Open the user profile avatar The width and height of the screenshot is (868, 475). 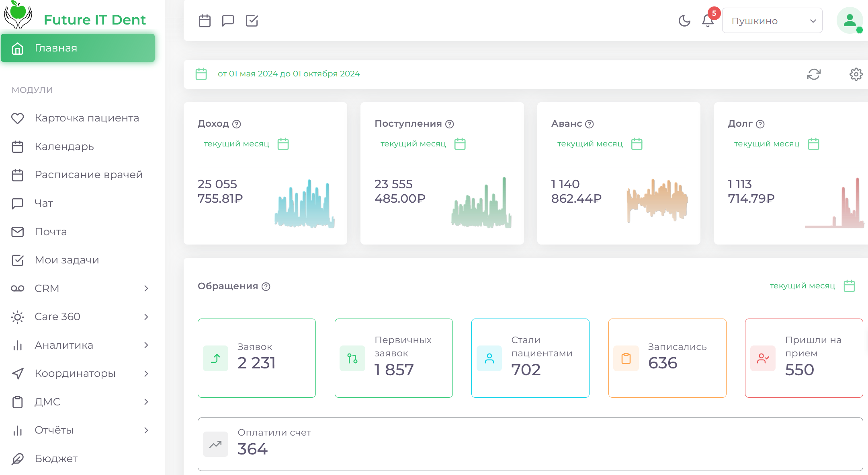tap(850, 21)
